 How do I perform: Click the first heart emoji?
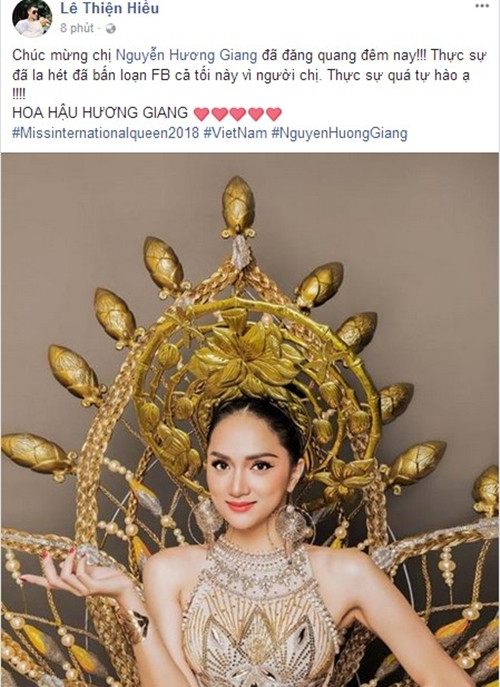point(201,114)
